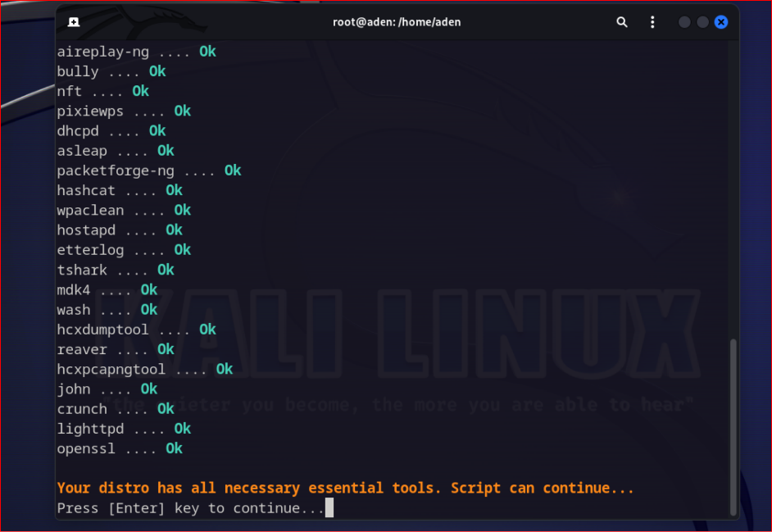Image resolution: width=772 pixels, height=532 pixels.
Task: Select the packetforge-ng line
Action: coord(149,171)
